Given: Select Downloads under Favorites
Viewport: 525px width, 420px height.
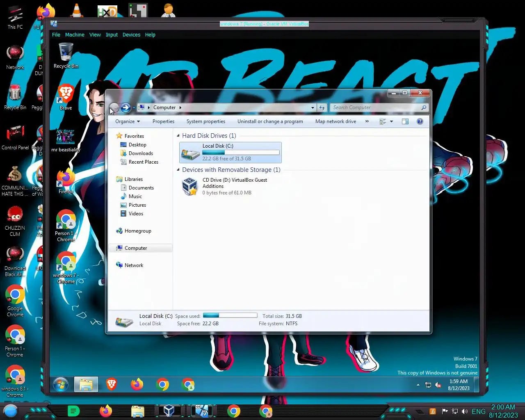Looking at the screenshot, I should point(141,153).
